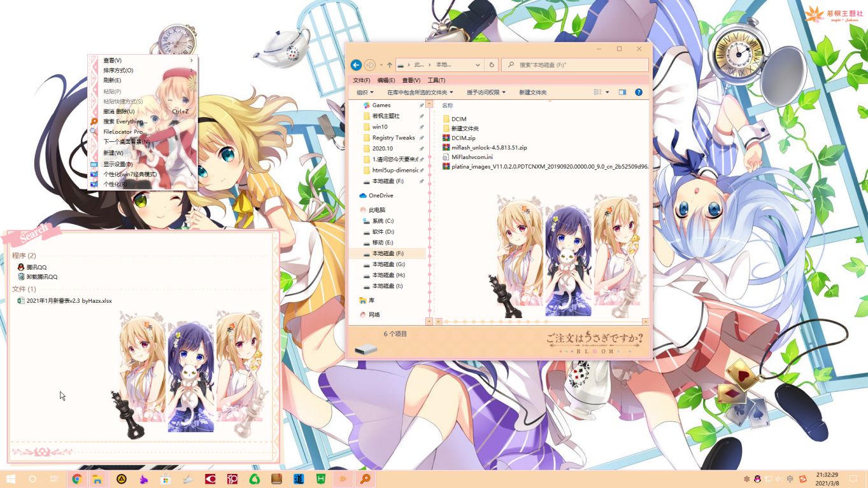The height and width of the screenshot is (488, 868).
Task: Expand 新建(W) submenu in context menu
Action: [x=143, y=153]
